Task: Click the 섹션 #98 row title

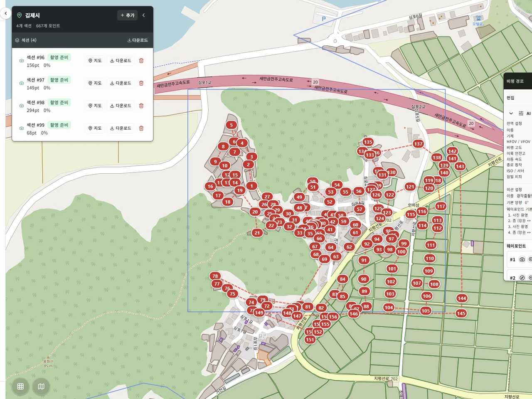Action: point(36,103)
